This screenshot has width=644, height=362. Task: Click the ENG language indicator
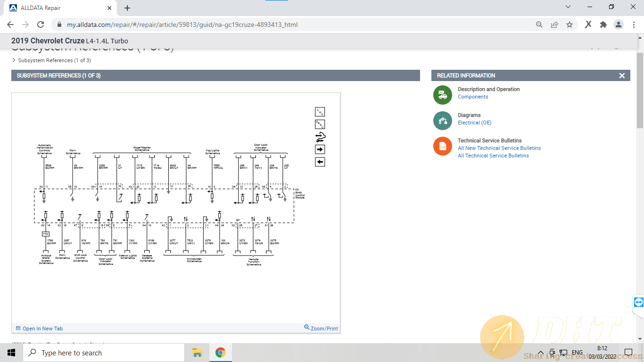(577, 353)
